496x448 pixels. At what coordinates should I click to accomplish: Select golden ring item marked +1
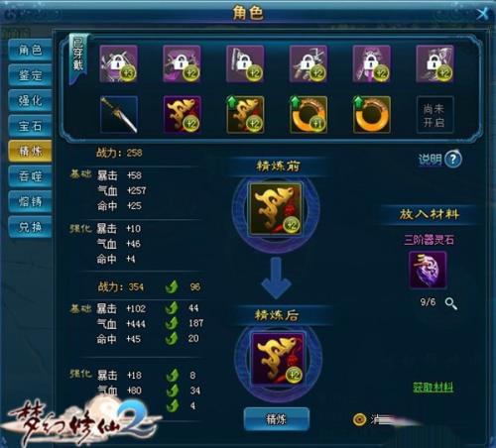coord(309,115)
